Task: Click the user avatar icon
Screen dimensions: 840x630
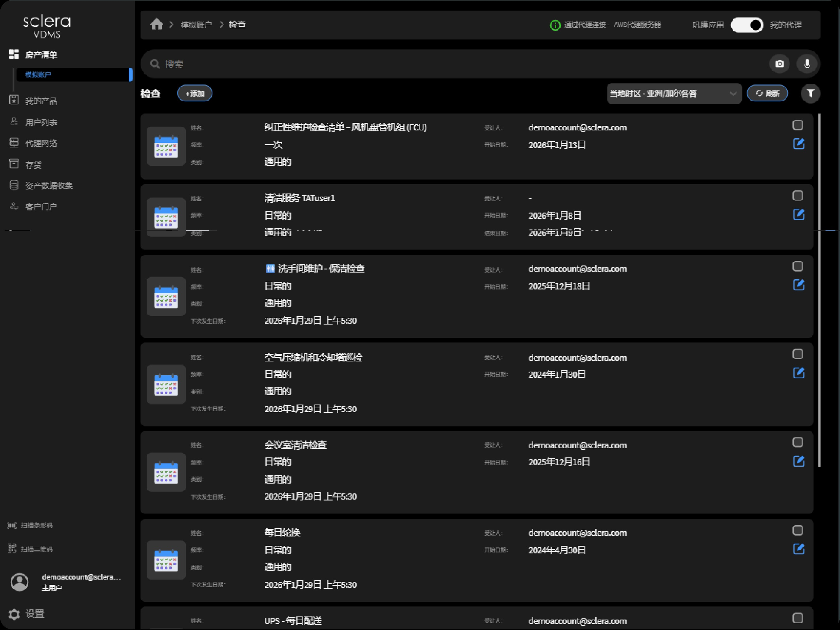Action: (x=19, y=582)
